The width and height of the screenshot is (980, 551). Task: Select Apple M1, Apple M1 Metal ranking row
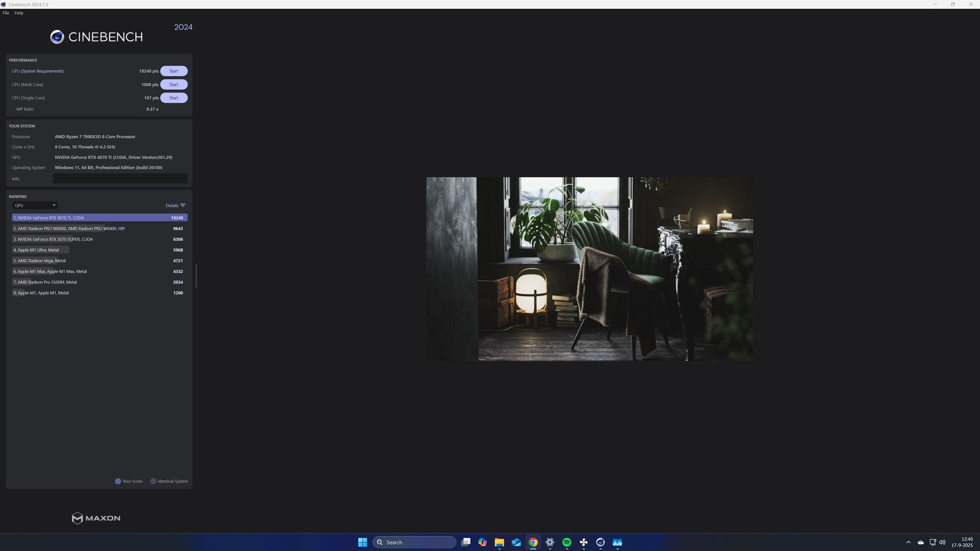[100, 293]
